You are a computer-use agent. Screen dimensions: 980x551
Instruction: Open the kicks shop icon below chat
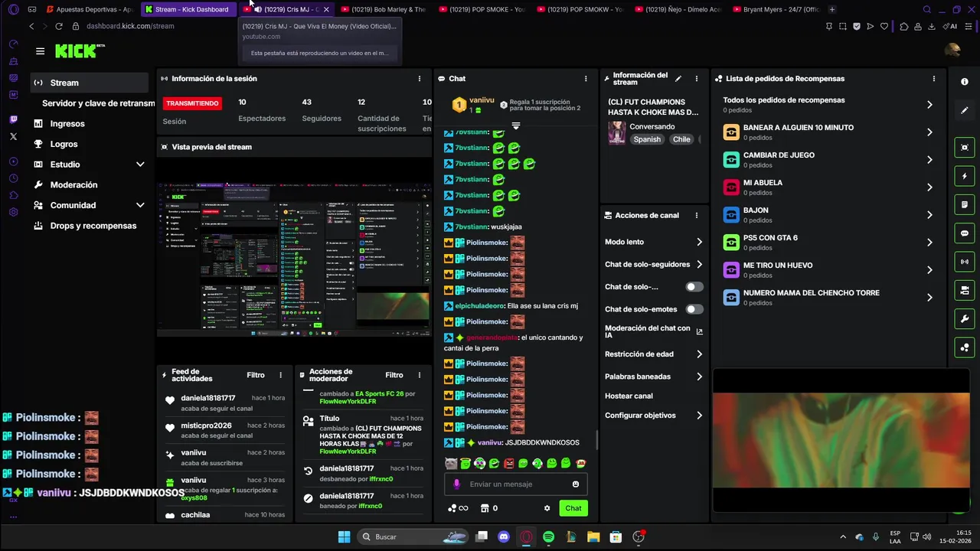point(485,508)
